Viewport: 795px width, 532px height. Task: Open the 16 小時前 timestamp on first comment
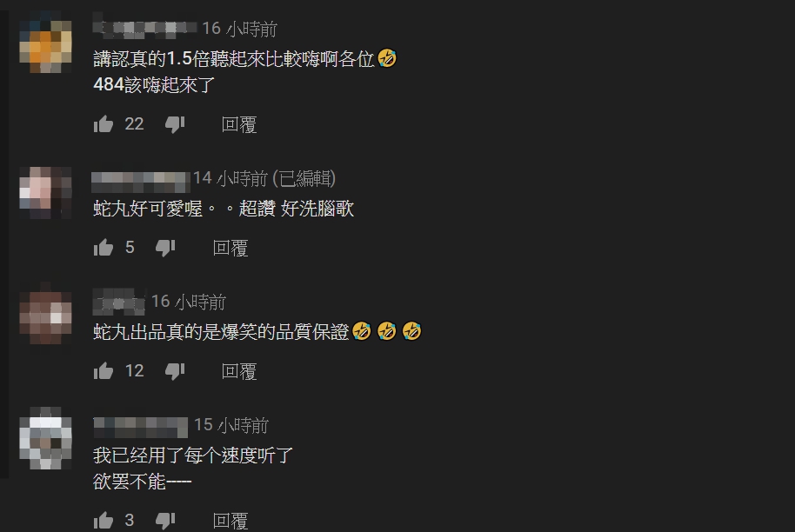[x=240, y=29]
